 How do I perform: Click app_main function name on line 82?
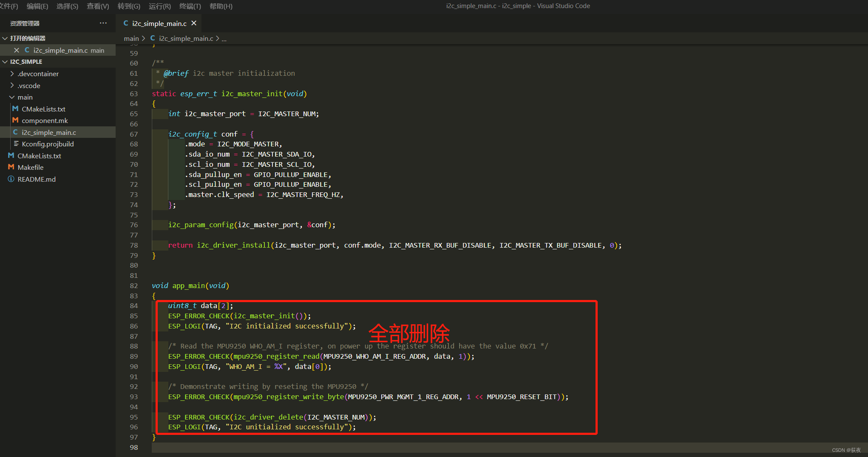pyautogui.click(x=188, y=286)
